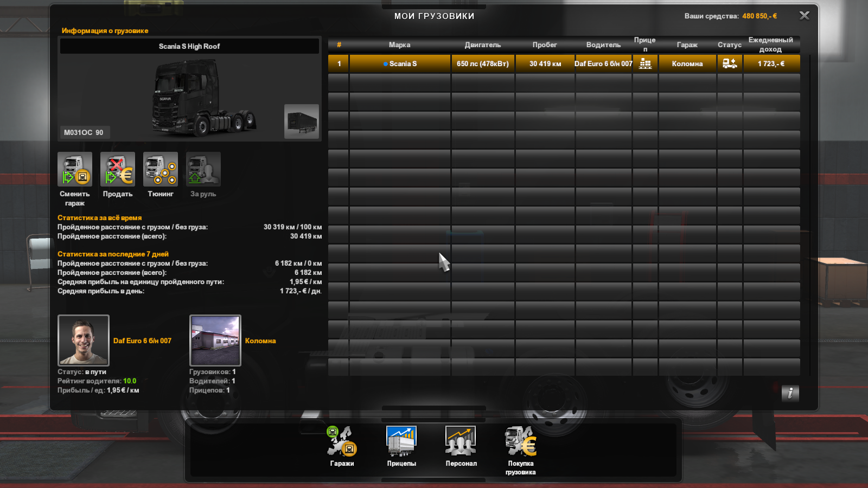Image resolution: width=868 pixels, height=488 pixels.
Task: Click the trailer cargo icon in Scania S row
Action: click(x=645, y=63)
